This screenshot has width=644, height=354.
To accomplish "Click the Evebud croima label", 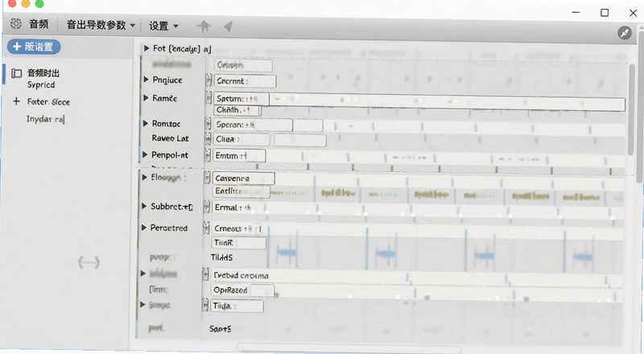I will point(241,275).
